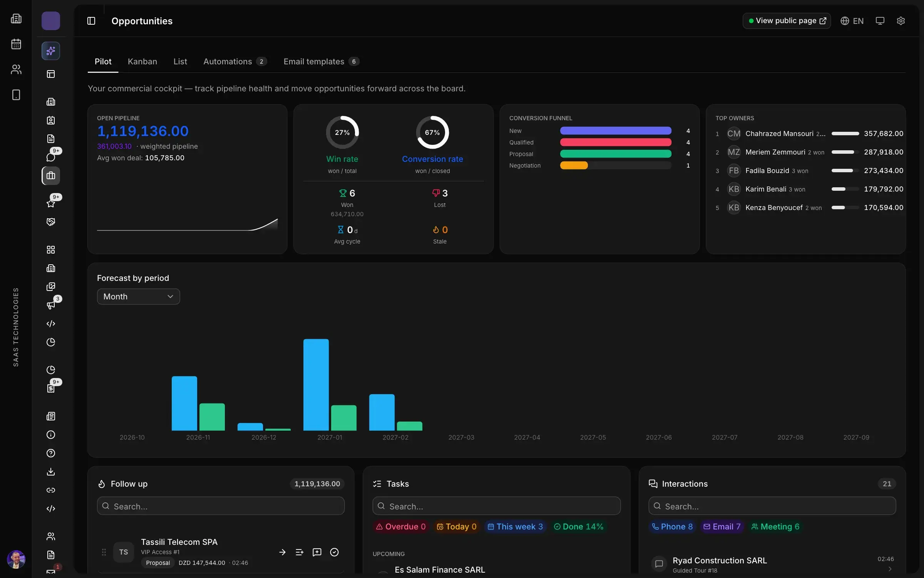Open the settings gear icon
Image resolution: width=924 pixels, height=578 pixels.
(901, 21)
